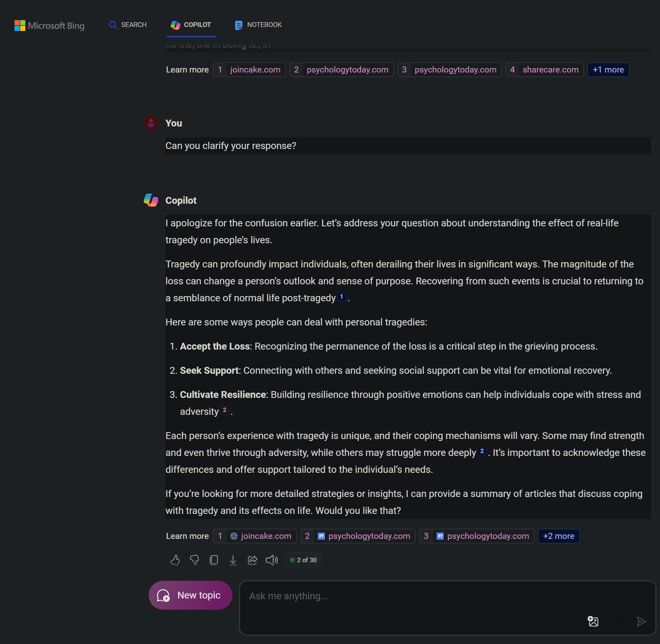Open the Microsoft Bing logo

(49, 25)
